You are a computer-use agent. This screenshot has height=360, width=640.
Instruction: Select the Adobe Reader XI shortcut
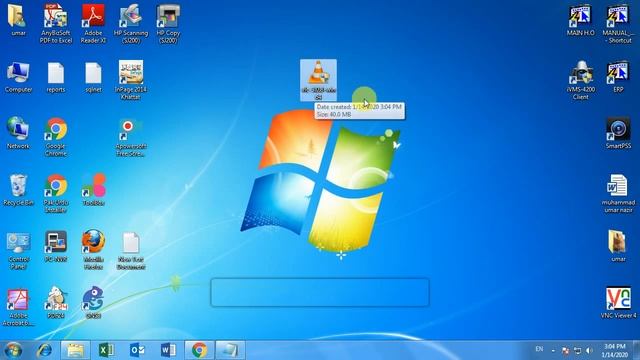(93, 23)
